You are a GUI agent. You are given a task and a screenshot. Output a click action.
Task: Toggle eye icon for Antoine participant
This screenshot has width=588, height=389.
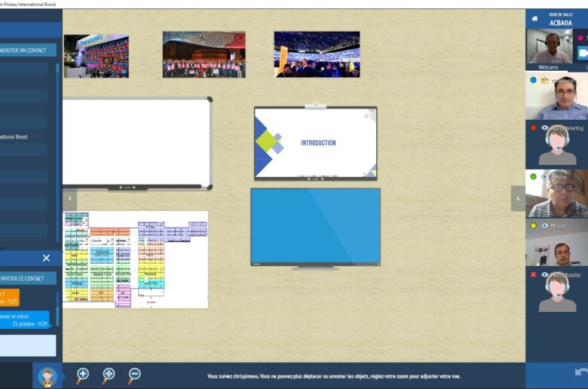tap(544, 176)
